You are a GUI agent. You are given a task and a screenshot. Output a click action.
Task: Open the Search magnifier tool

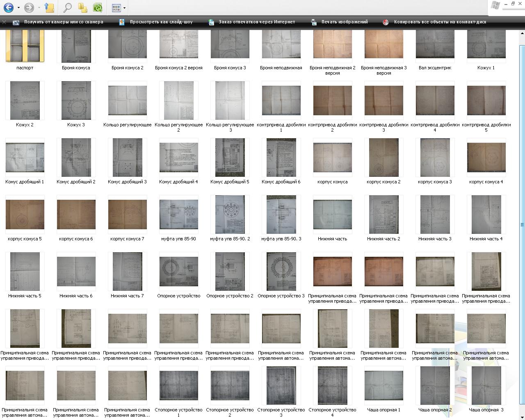tap(68, 7)
